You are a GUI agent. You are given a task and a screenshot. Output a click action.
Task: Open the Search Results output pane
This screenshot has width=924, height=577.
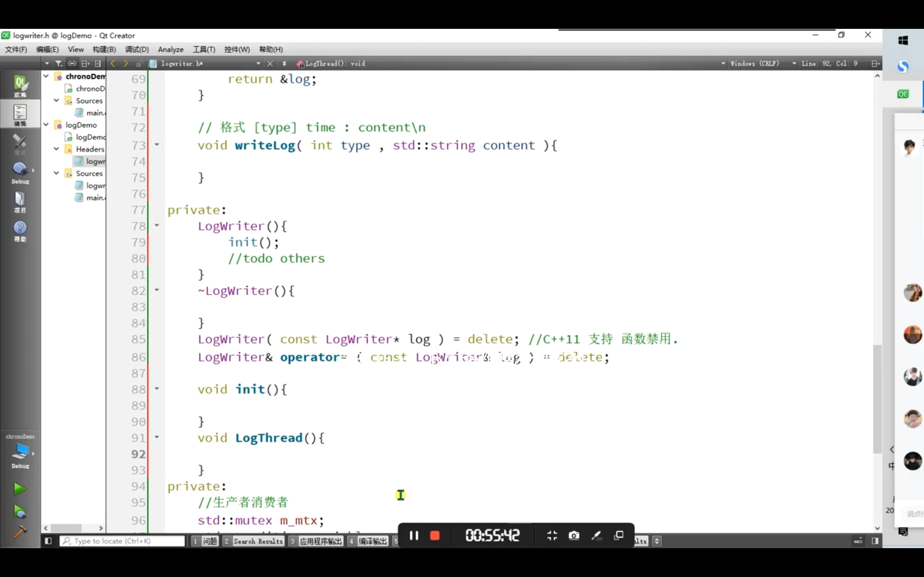tap(258, 541)
